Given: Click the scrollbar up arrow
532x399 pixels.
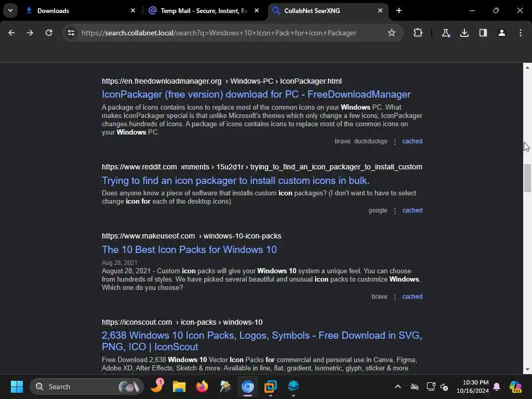Looking at the screenshot, I should [x=527, y=68].
